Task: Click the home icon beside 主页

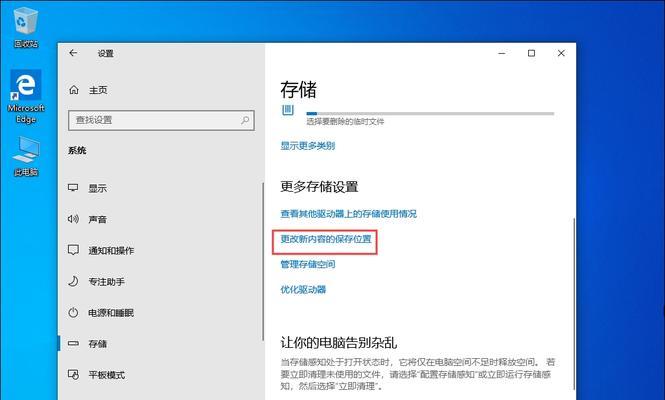Action: (74, 90)
